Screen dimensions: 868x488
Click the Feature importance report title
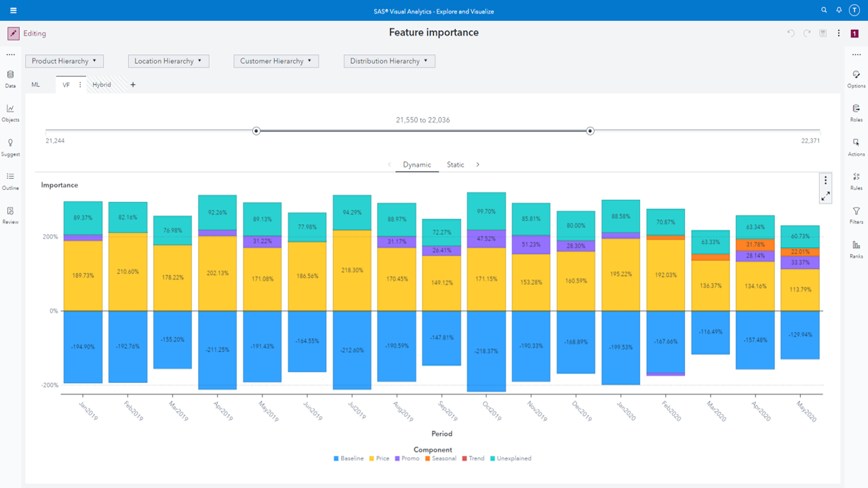[434, 33]
